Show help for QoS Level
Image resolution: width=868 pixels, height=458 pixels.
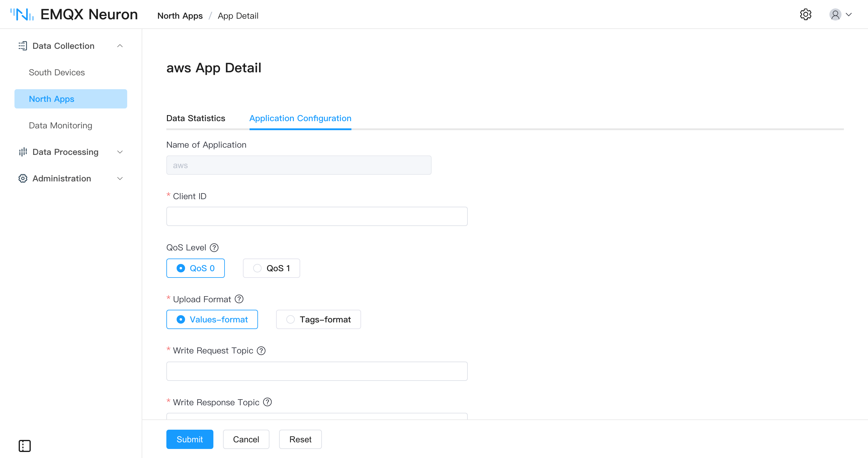[x=214, y=247]
